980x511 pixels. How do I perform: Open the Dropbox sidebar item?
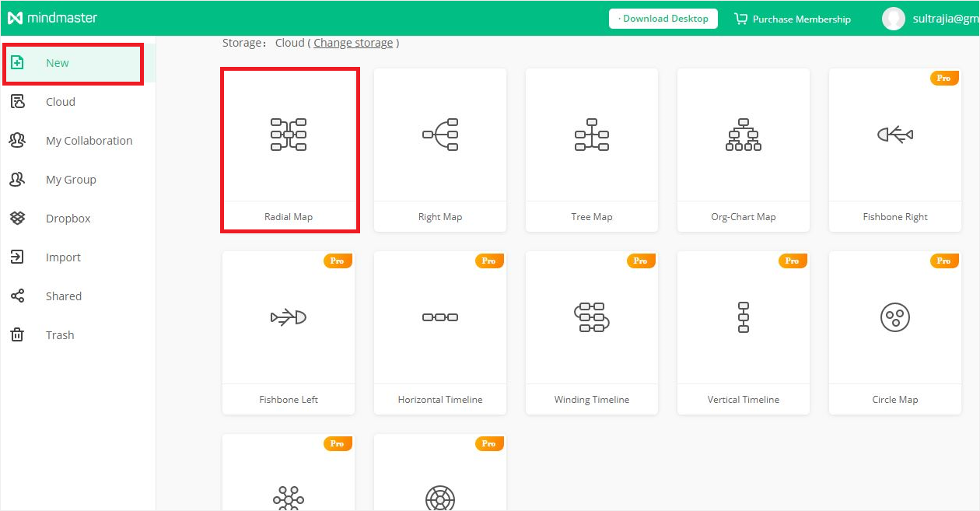pos(68,219)
